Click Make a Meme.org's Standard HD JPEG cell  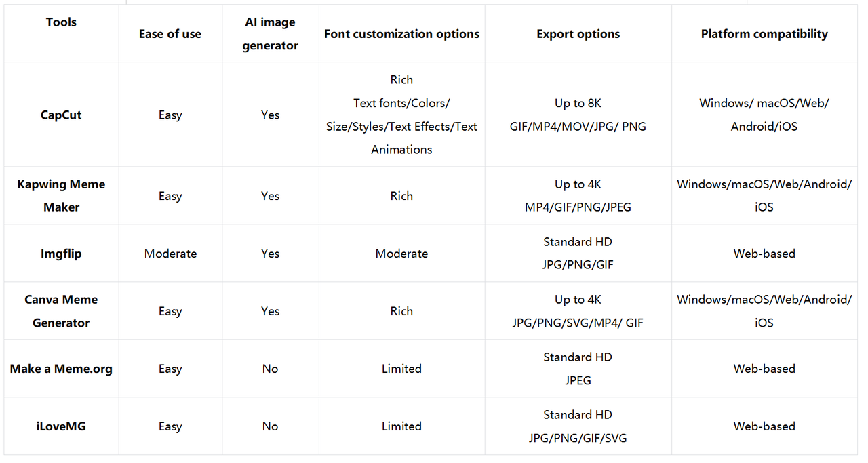click(x=578, y=369)
